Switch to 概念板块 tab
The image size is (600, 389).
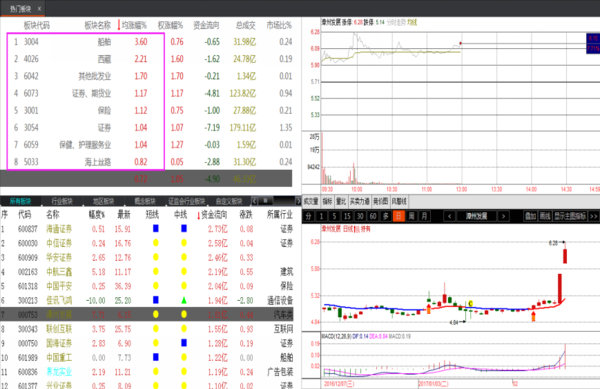click(x=145, y=201)
